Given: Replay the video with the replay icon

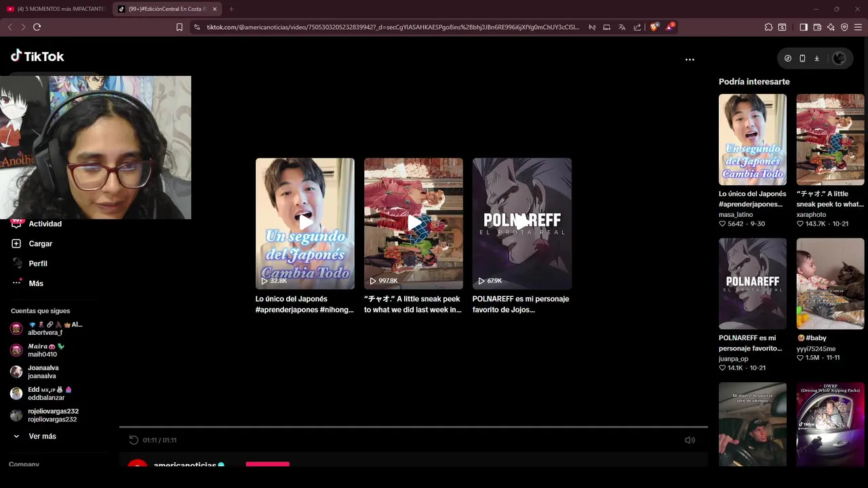Looking at the screenshot, I should (x=134, y=440).
